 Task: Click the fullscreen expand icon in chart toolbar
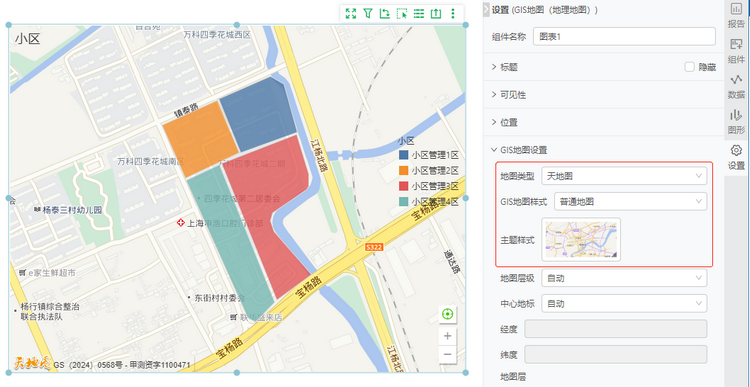point(351,13)
